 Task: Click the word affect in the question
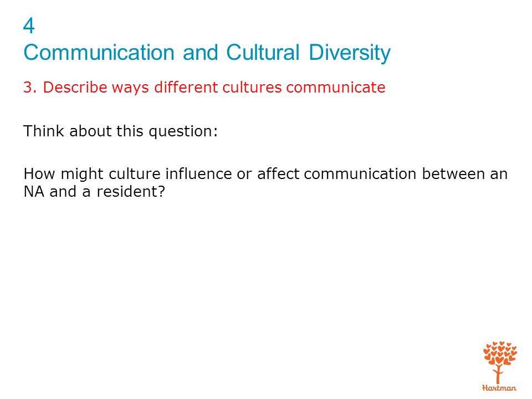pos(278,173)
